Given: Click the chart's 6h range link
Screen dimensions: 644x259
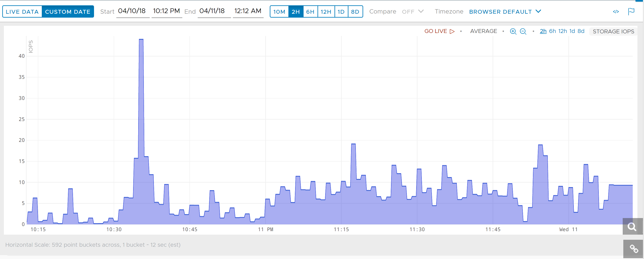Looking at the screenshot, I should (552, 31).
